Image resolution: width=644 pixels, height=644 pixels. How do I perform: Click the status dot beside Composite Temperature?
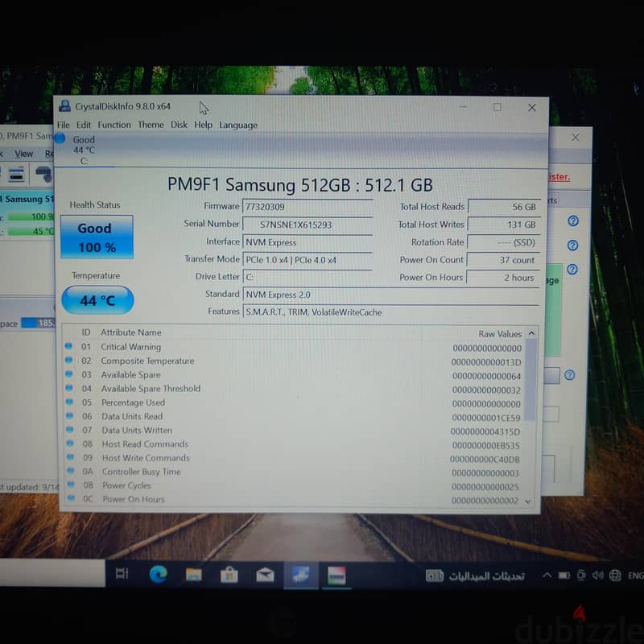[x=68, y=360]
